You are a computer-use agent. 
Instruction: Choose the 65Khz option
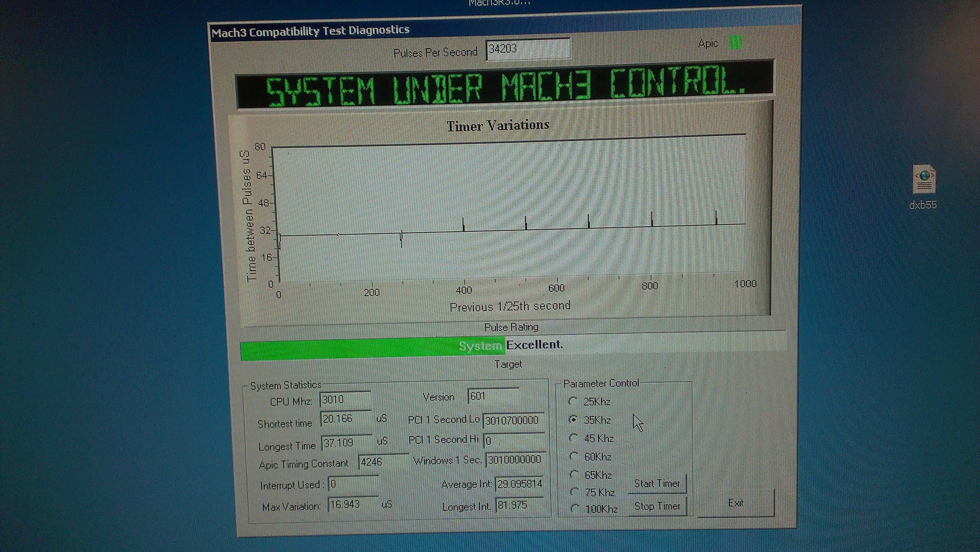tap(574, 474)
